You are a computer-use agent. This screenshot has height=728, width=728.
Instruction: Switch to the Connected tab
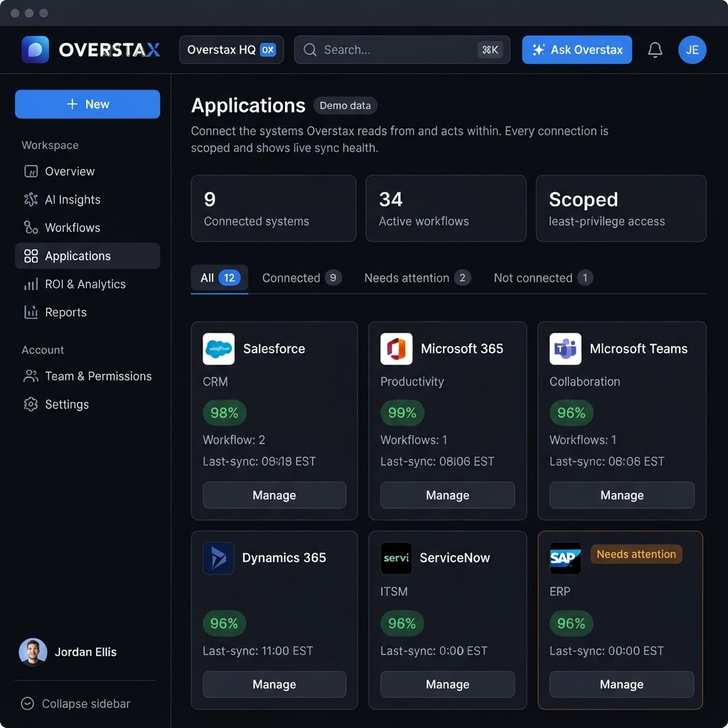coord(301,278)
